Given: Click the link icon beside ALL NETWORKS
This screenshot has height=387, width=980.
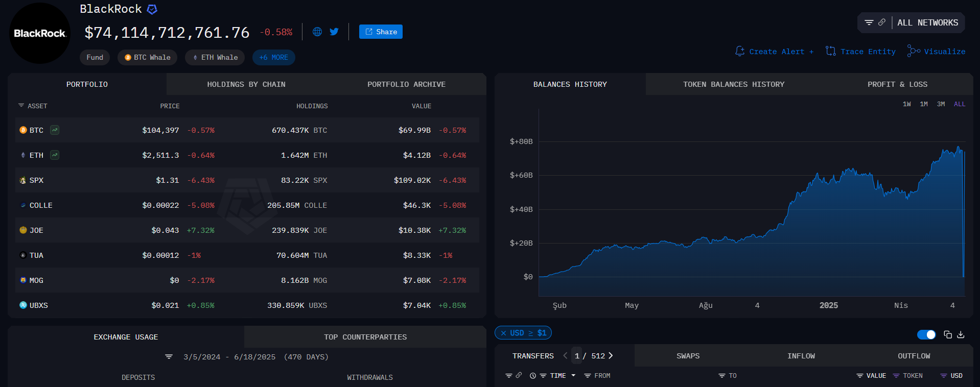Looking at the screenshot, I should click(x=882, y=22).
